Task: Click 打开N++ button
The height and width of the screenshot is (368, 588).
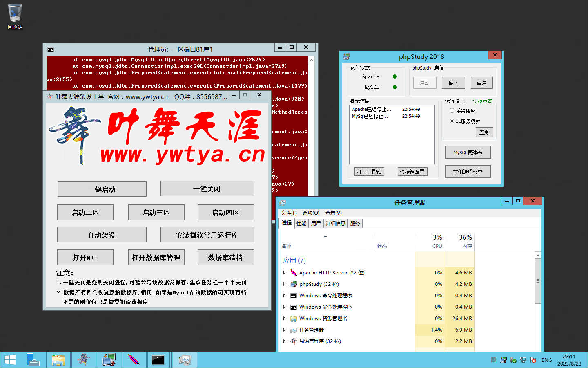Action: [85, 257]
